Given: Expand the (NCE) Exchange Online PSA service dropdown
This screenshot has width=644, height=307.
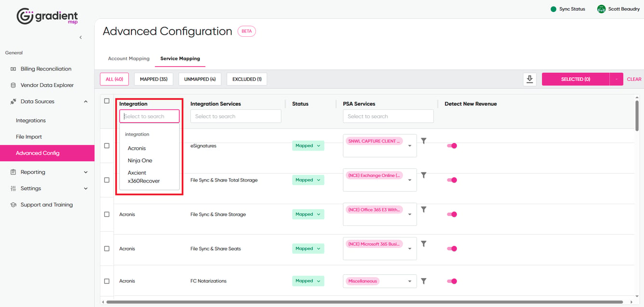Looking at the screenshot, I should (x=410, y=180).
